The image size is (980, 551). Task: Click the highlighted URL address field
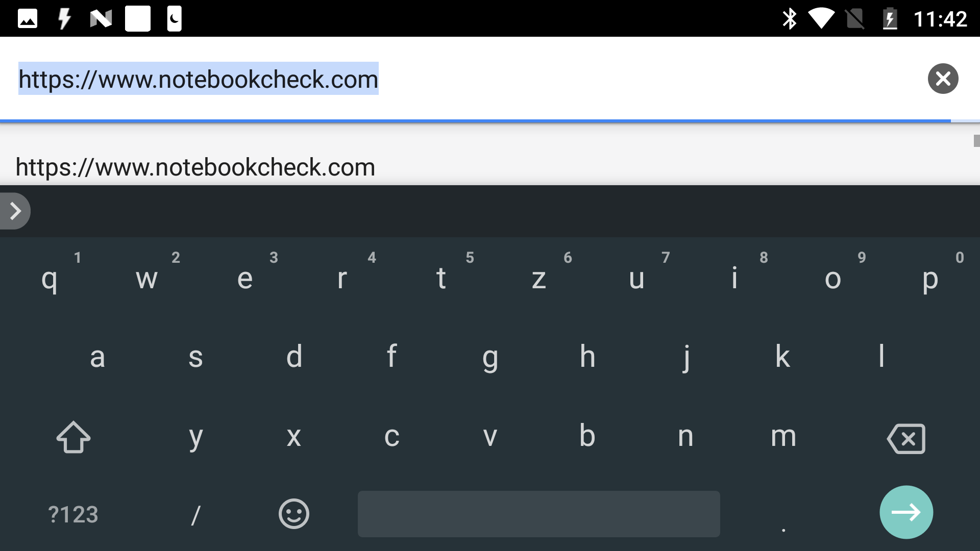(x=199, y=79)
